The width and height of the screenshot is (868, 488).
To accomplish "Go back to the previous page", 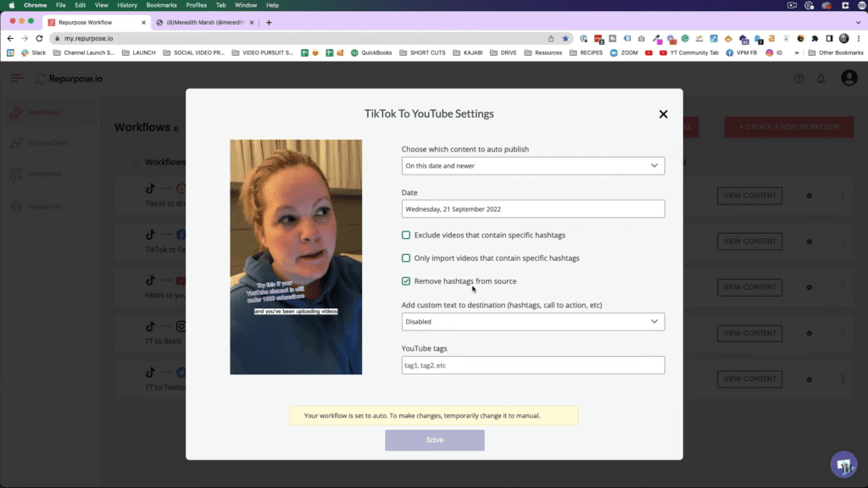I will click(x=10, y=38).
